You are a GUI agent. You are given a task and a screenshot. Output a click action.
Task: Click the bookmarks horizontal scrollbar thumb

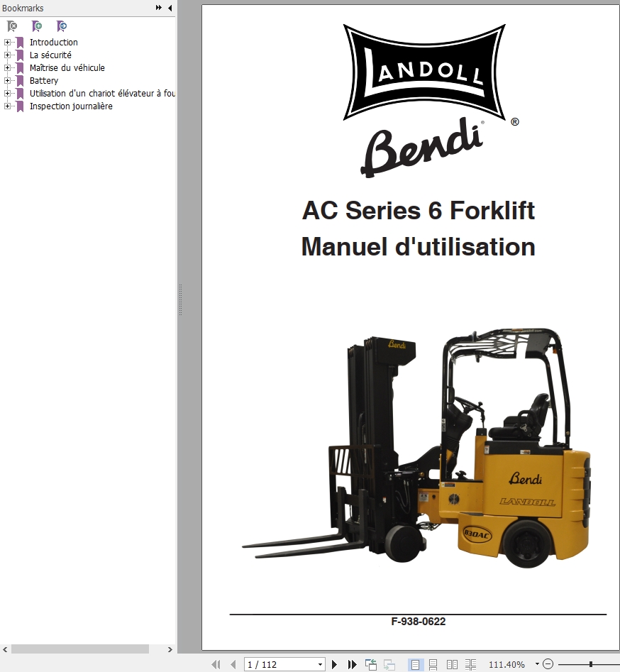(80, 650)
